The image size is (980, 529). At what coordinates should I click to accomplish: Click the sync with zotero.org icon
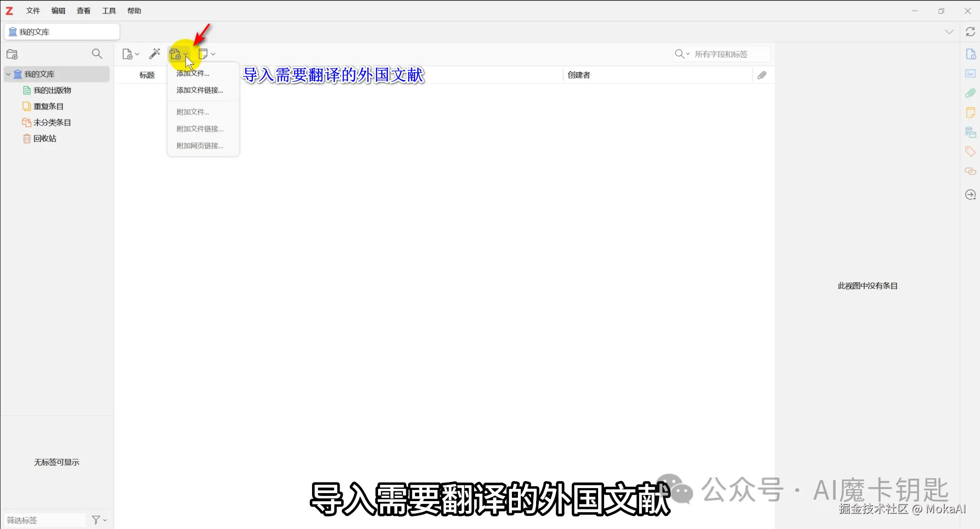pyautogui.click(x=971, y=32)
